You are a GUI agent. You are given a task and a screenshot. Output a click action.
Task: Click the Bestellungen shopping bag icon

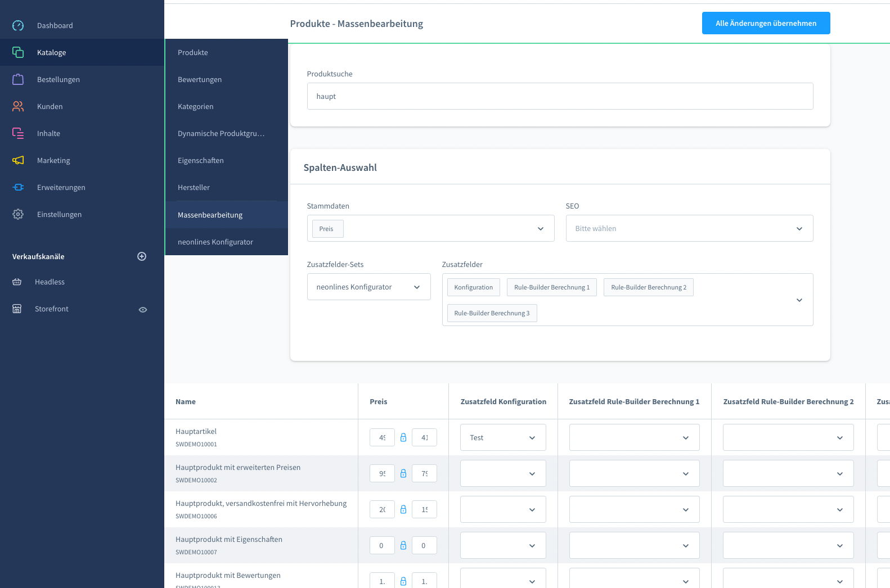pyautogui.click(x=18, y=79)
